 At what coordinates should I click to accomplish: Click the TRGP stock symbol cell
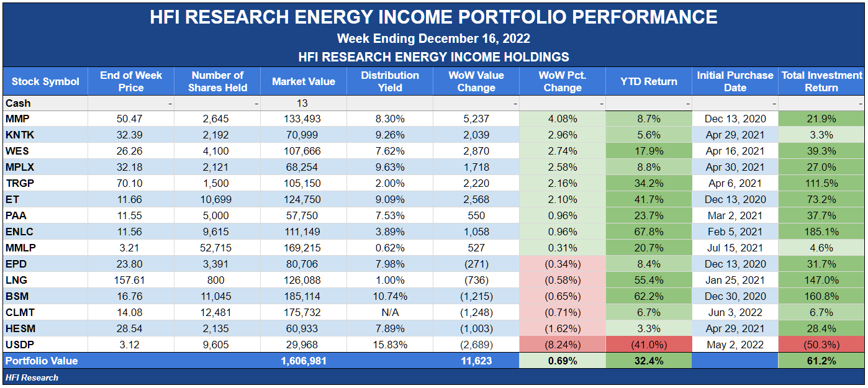(45, 183)
